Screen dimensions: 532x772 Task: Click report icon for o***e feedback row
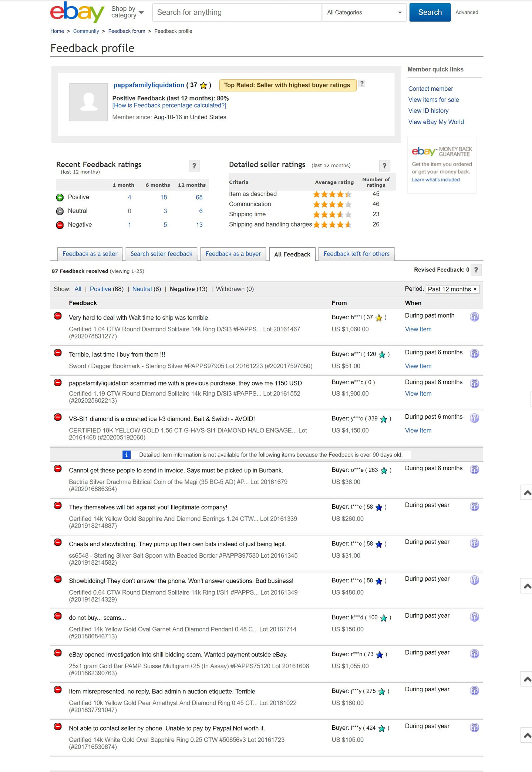click(474, 469)
